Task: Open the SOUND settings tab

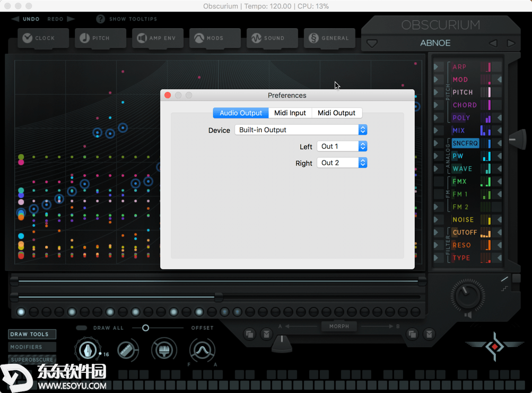Action: click(272, 38)
